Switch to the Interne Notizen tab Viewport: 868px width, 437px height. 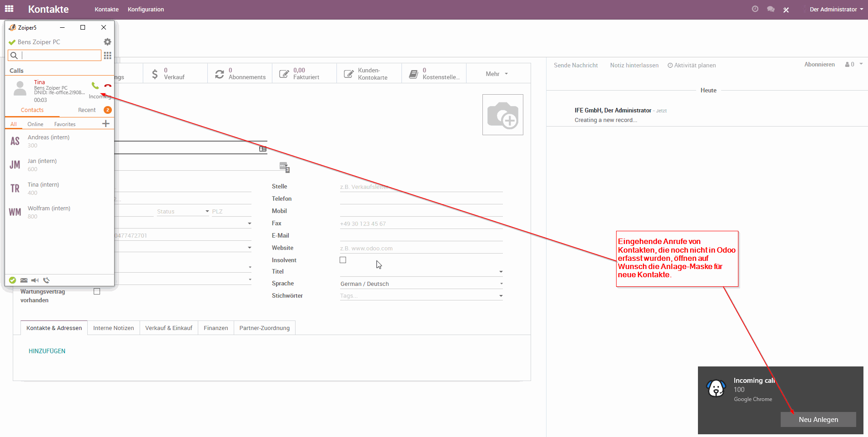[x=113, y=328]
